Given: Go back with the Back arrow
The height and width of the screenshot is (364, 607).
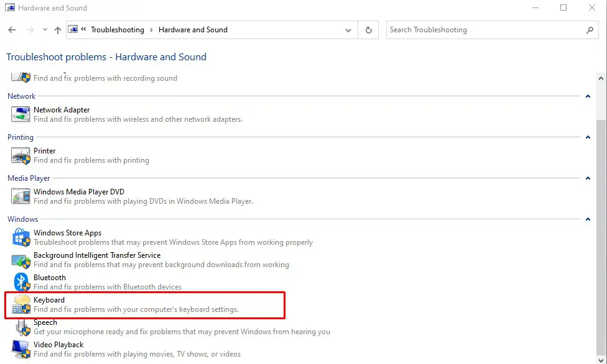Looking at the screenshot, I should tap(12, 30).
